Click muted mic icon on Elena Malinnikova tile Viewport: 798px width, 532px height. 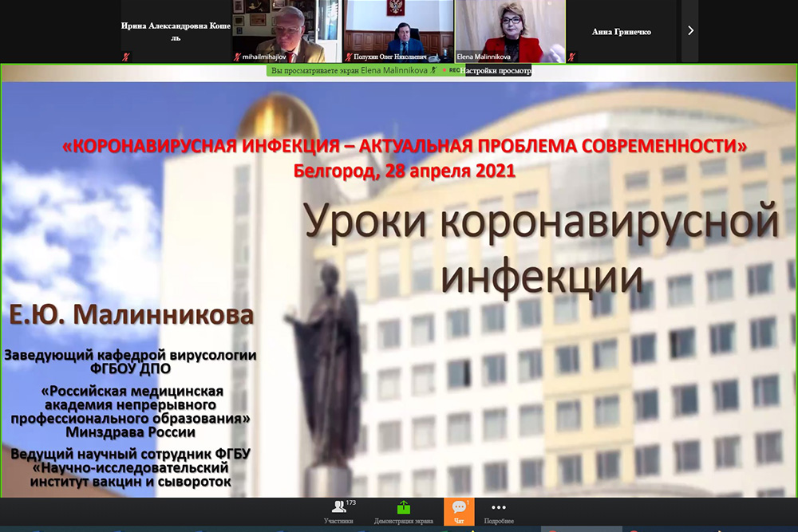click(x=459, y=57)
